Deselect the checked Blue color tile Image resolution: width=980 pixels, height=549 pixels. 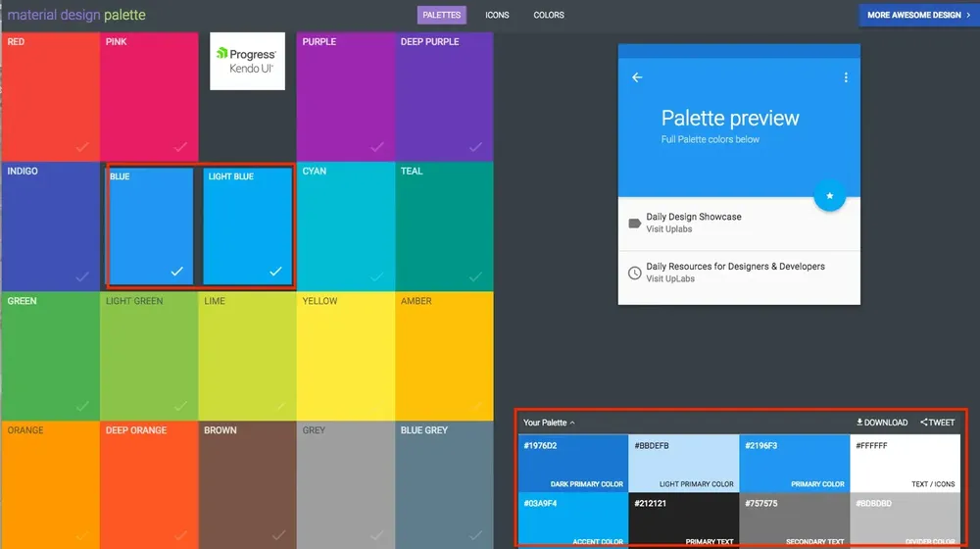151,226
